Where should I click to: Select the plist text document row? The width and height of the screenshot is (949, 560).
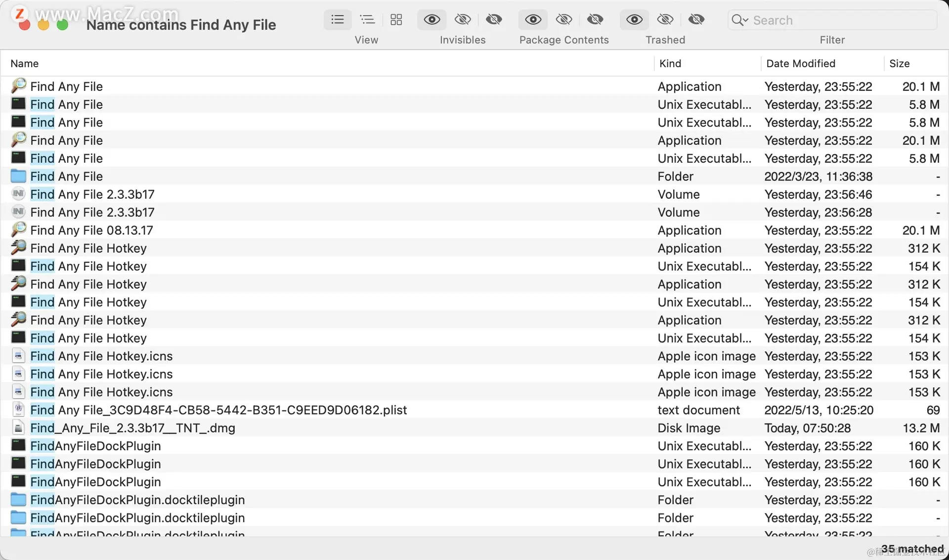coord(218,410)
